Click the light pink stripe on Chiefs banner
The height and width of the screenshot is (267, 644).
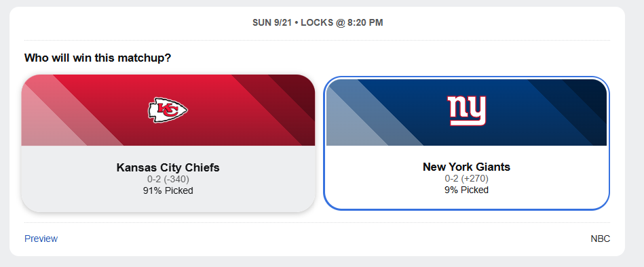45,123
